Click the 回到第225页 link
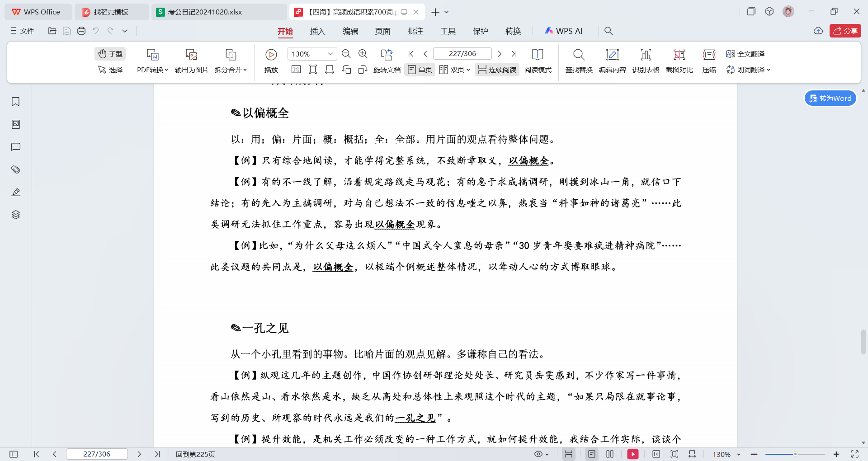This screenshot has width=868, height=461. pos(195,454)
